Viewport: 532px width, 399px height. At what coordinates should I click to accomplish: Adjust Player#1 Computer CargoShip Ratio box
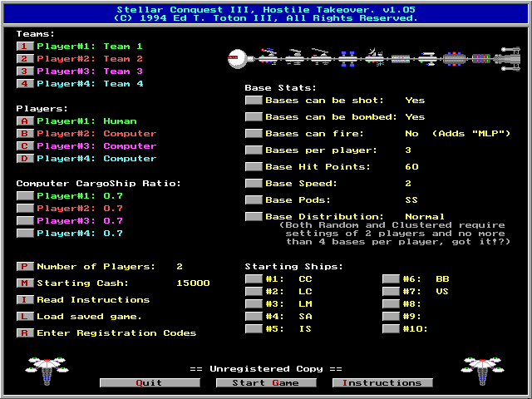[24, 196]
